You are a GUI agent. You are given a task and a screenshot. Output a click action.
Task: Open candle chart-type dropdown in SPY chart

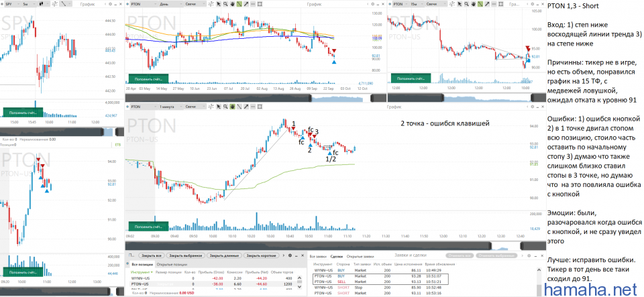pos(44,4)
